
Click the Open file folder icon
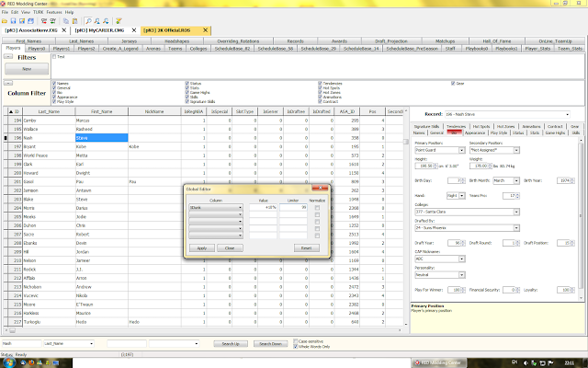point(5,21)
